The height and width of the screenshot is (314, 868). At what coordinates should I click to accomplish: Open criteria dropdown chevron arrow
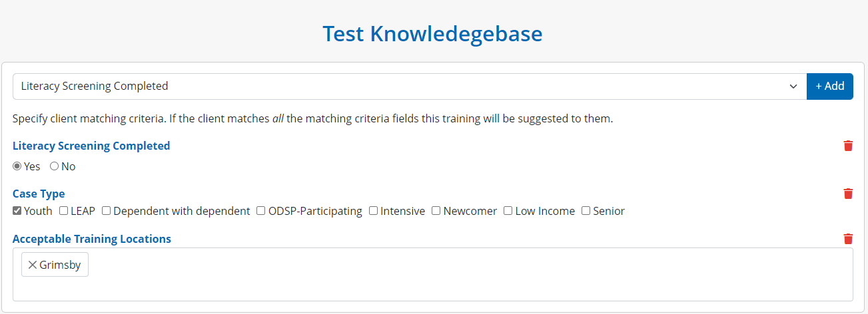[x=793, y=86]
